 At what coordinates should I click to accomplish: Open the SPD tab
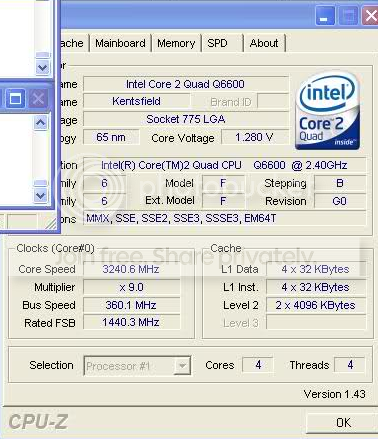[x=222, y=43]
